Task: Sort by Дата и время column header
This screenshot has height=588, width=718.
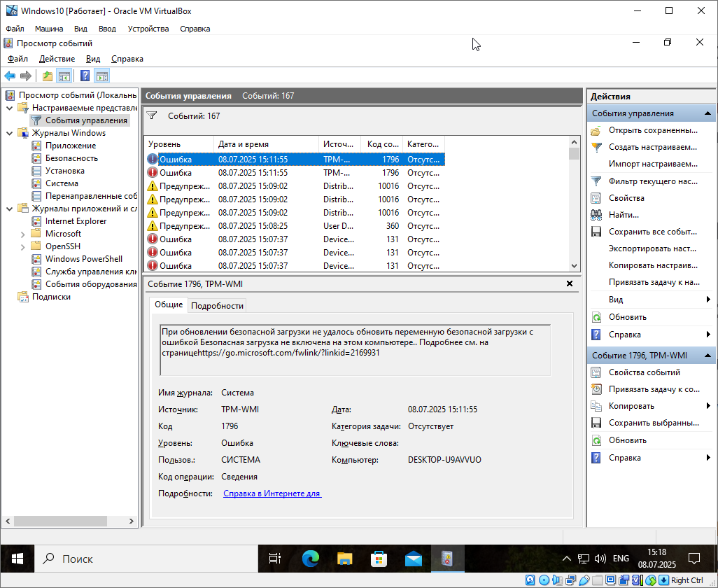Action: pos(266,144)
